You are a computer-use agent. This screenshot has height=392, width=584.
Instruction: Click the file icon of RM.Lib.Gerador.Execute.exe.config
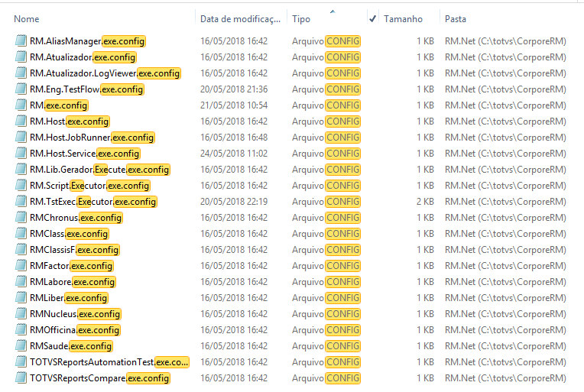tap(21, 169)
